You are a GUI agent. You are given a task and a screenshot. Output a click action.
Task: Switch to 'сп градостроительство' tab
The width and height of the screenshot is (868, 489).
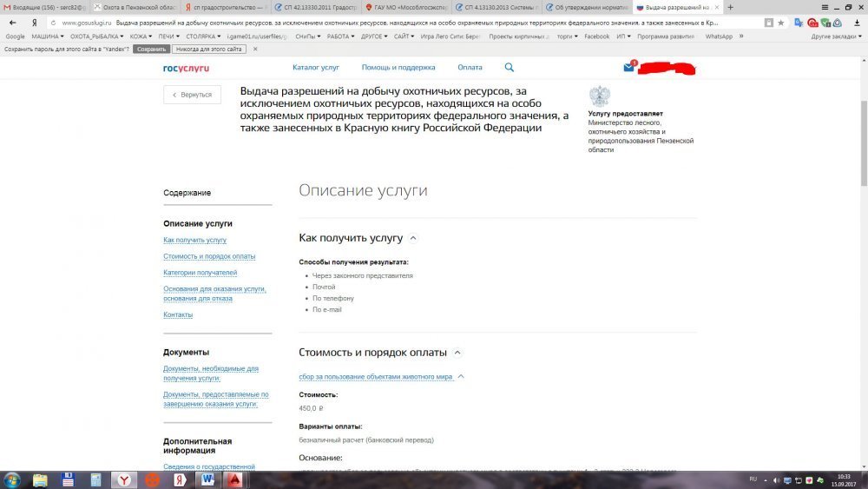[x=225, y=7]
